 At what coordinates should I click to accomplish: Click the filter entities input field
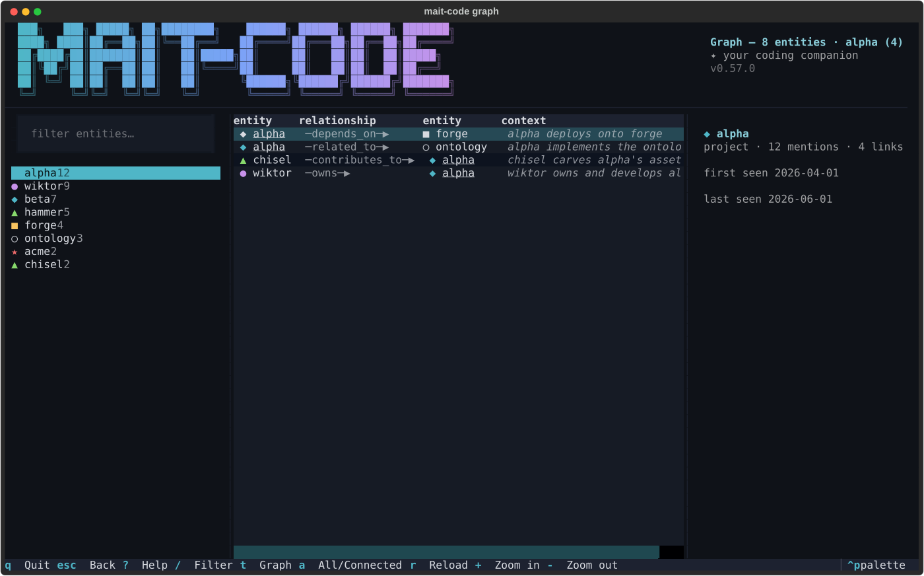115,133
